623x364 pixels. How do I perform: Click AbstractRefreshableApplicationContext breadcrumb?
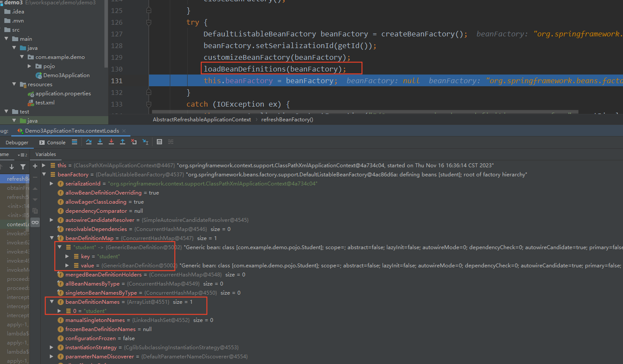pyautogui.click(x=202, y=119)
